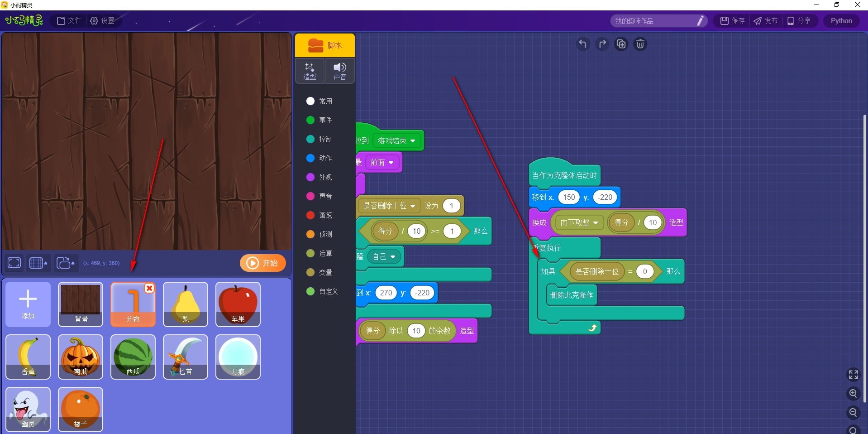Open the 画笔 block category
The height and width of the screenshot is (434, 868).
click(x=320, y=215)
